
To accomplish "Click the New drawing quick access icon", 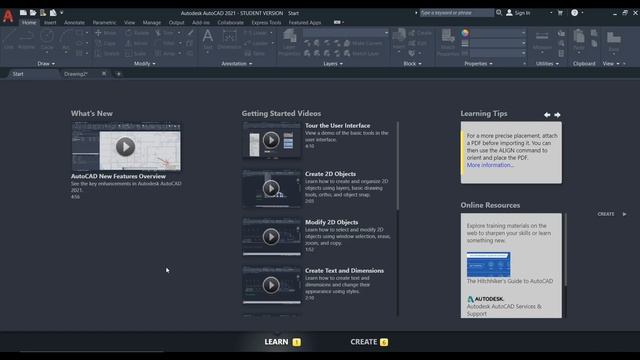I will point(23,13).
